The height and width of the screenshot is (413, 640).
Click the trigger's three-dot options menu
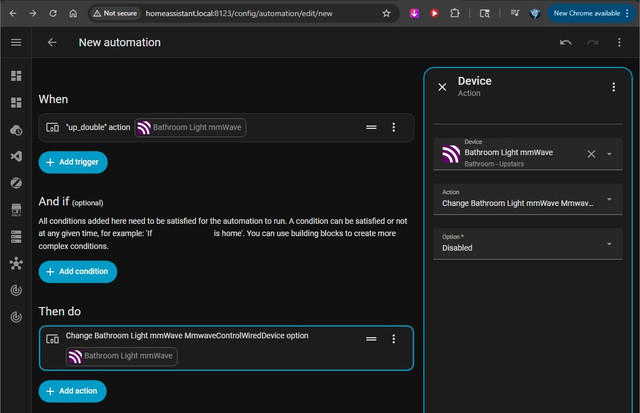pos(393,127)
